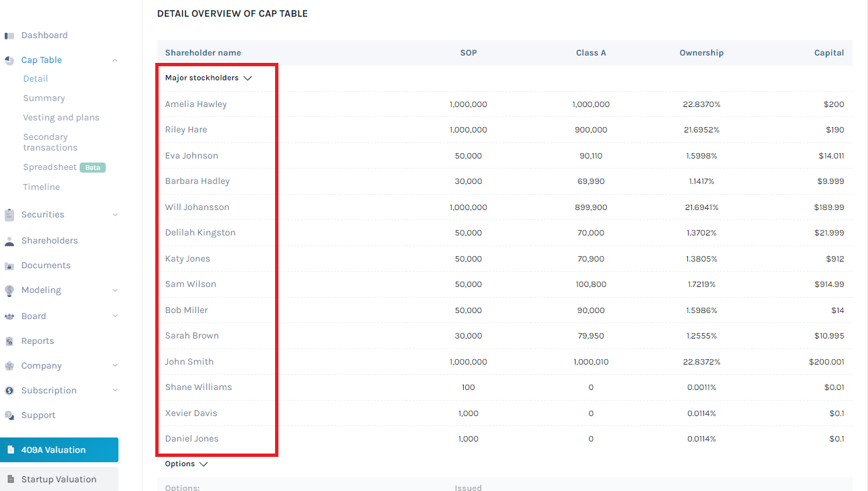
Task: Open the Detail page under Cap Table
Action: [x=35, y=78]
